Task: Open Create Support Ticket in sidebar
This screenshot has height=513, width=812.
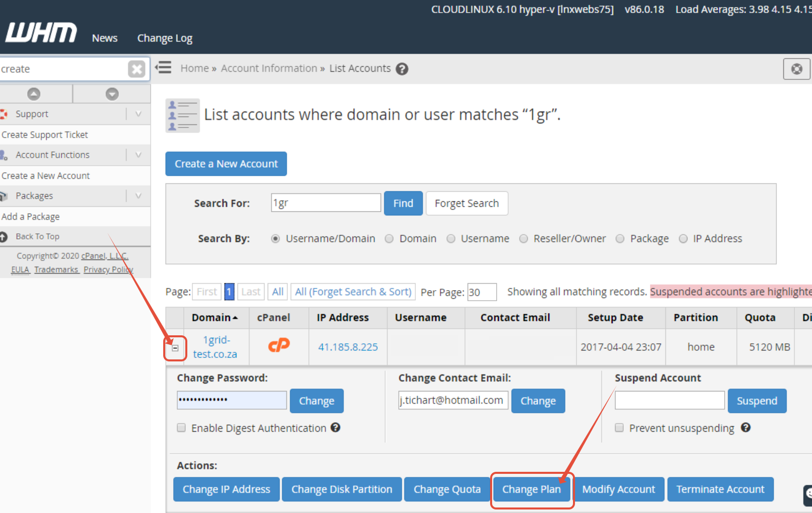Action: pyautogui.click(x=45, y=135)
